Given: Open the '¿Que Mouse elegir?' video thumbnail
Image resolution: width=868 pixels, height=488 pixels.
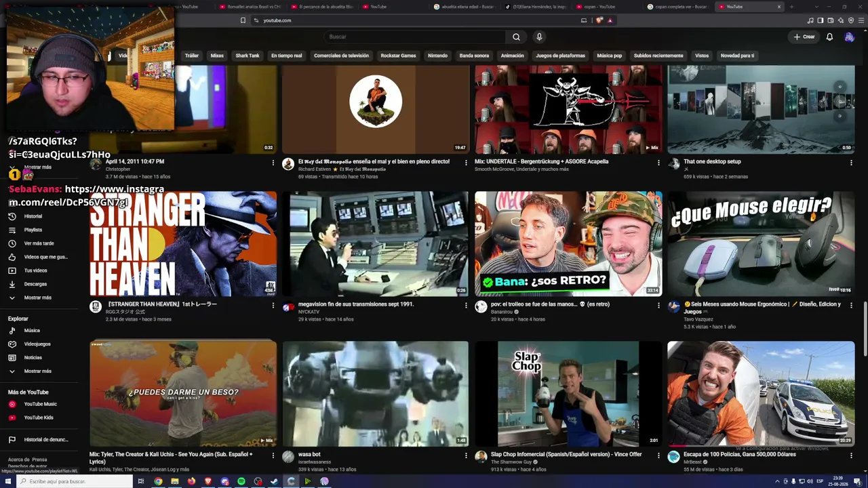Looking at the screenshot, I should tap(761, 244).
